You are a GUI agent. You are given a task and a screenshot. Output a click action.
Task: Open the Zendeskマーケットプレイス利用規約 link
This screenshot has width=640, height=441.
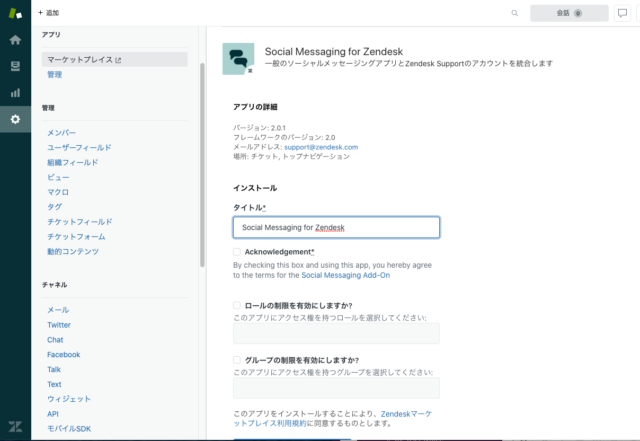coord(333,419)
